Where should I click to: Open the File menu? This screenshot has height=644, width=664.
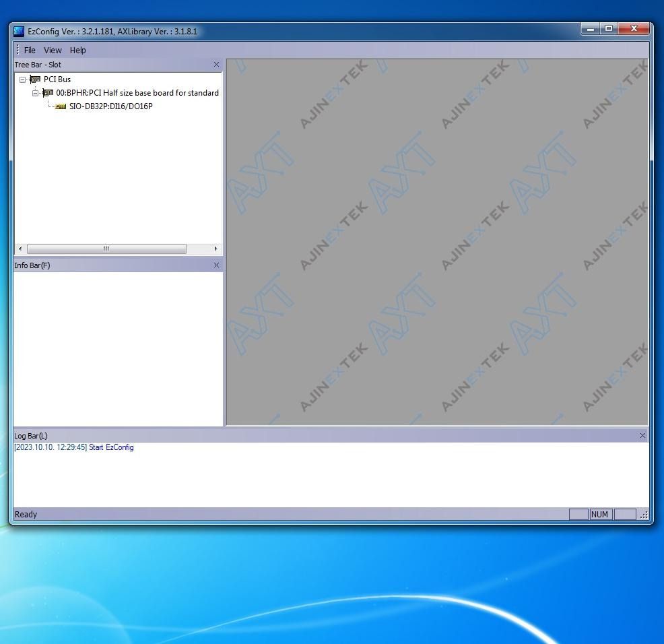30,51
